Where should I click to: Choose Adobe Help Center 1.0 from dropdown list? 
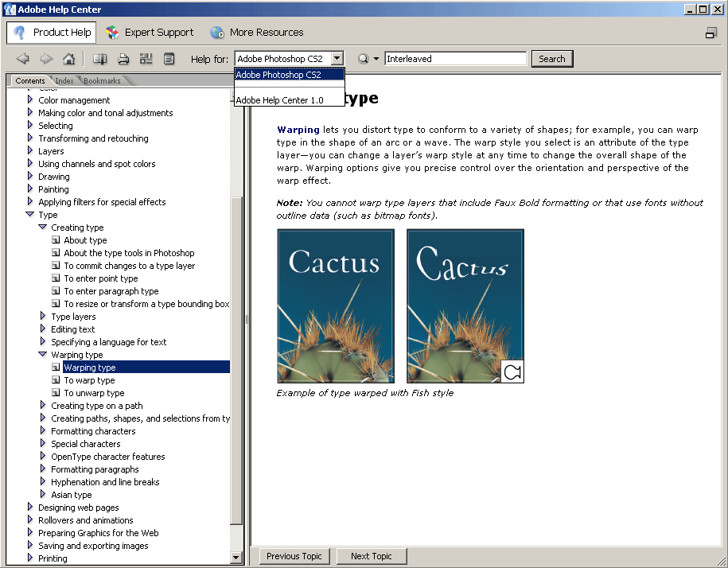(290, 100)
